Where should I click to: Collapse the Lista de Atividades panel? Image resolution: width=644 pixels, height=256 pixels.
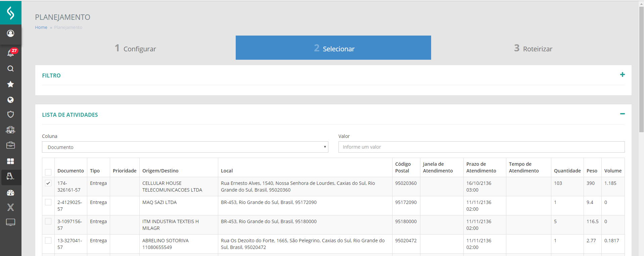click(622, 114)
